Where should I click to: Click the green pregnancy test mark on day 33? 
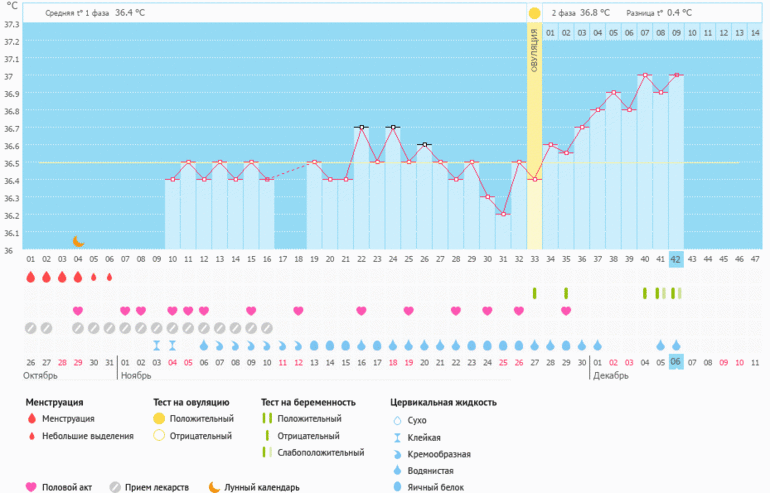[535, 293]
